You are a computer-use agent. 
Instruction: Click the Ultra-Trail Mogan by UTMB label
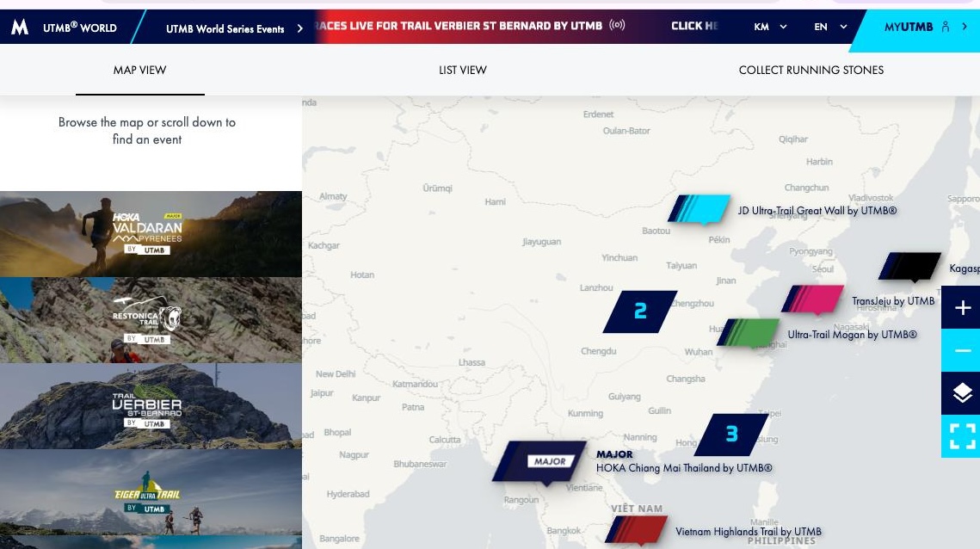point(852,335)
